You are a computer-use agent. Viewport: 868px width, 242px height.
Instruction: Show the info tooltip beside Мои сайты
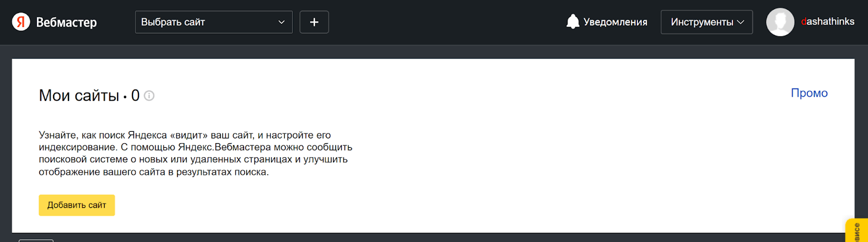tap(149, 95)
